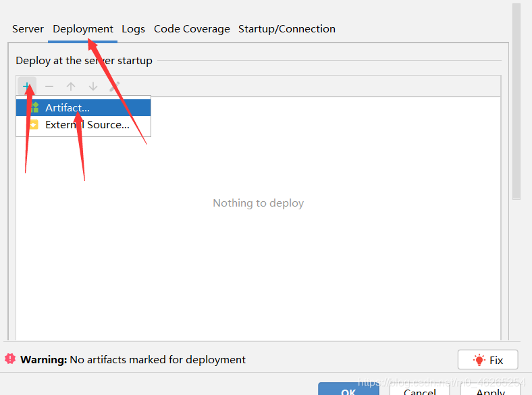Viewport: 532px width, 395px height.
Task: Click the pencil Edit icon in toolbar
Action: (x=115, y=86)
